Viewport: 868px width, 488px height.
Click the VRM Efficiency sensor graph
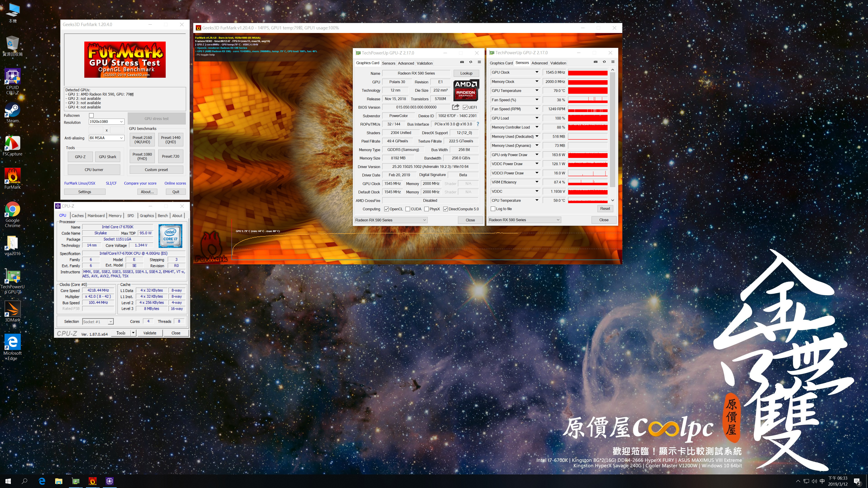pyautogui.click(x=588, y=182)
